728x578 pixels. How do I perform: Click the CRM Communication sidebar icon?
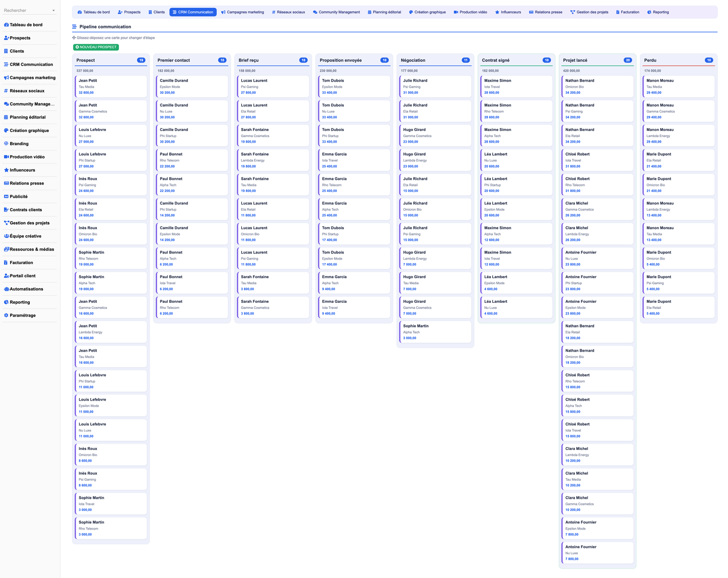pyautogui.click(x=6, y=65)
